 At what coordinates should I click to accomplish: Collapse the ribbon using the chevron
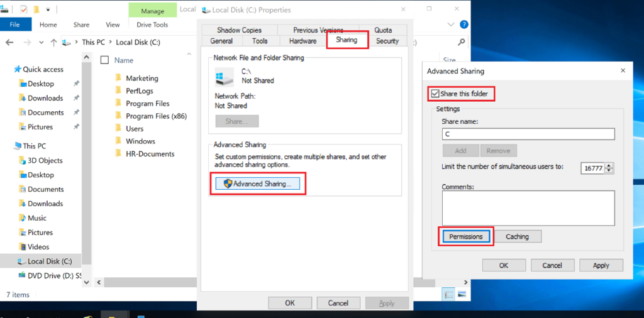pyautogui.click(x=450, y=25)
